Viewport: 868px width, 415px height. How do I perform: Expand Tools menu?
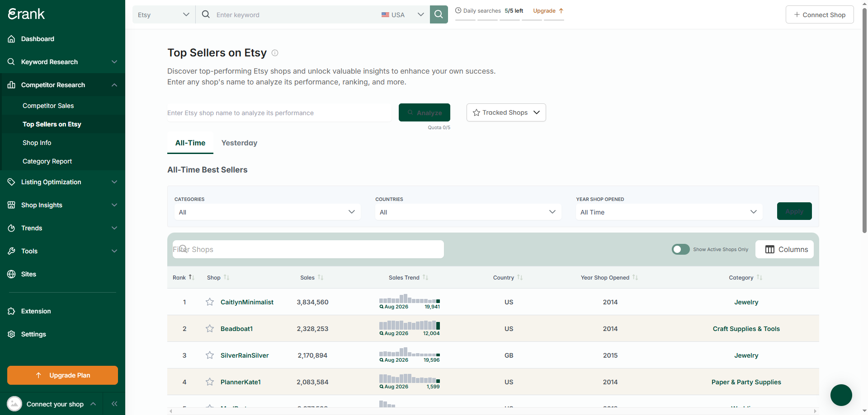(62, 251)
